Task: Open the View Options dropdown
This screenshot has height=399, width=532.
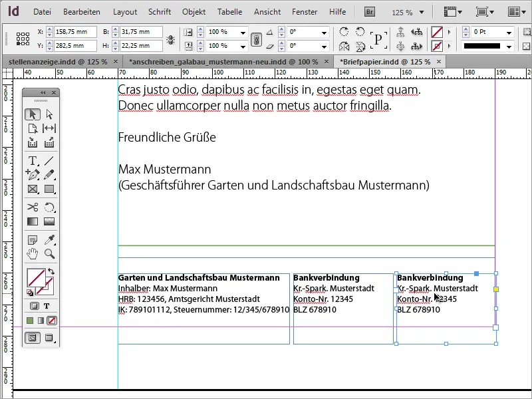Action: pos(454,12)
